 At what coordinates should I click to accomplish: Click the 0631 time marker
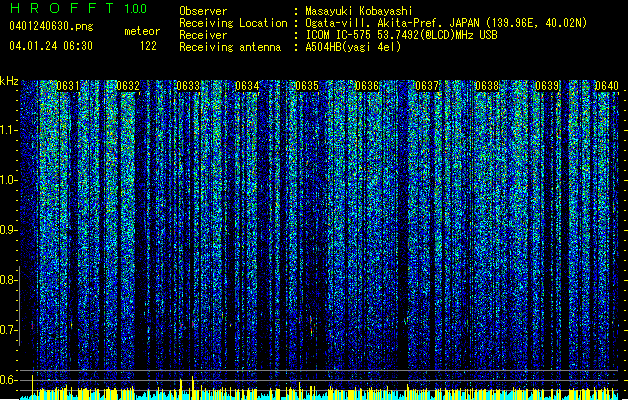coord(68,86)
